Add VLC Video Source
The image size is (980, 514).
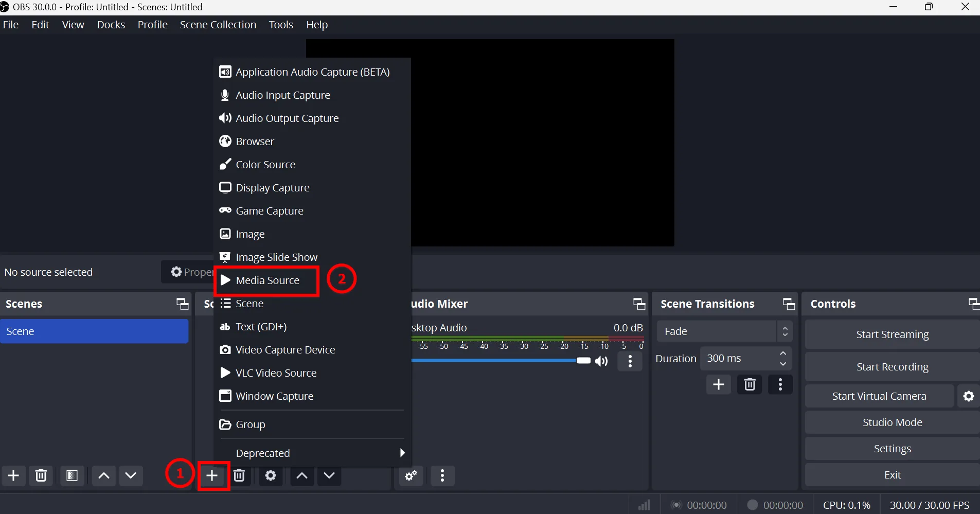(x=312, y=373)
